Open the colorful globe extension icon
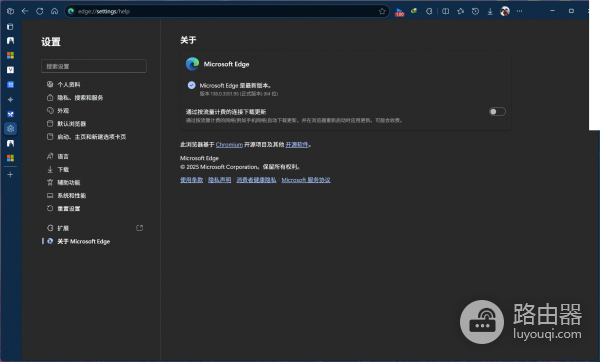The width and height of the screenshot is (600, 362). pyautogui.click(x=414, y=11)
